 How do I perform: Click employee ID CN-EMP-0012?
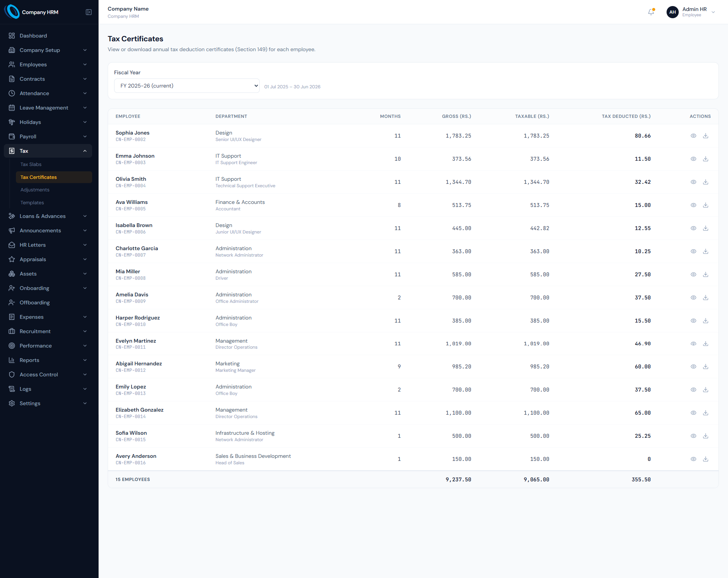point(130,370)
